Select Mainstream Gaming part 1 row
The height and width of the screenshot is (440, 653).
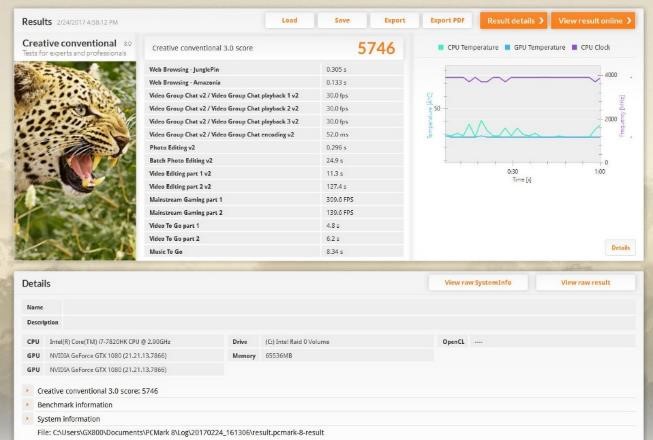(274, 199)
